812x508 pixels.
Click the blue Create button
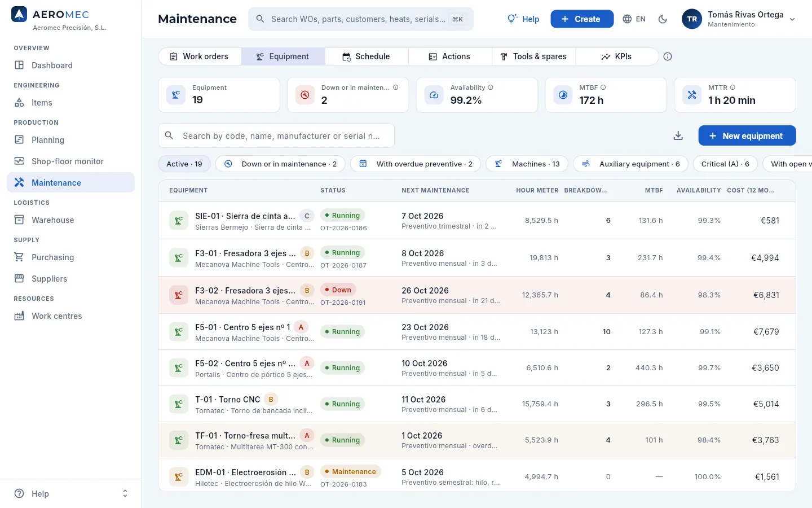click(x=582, y=19)
